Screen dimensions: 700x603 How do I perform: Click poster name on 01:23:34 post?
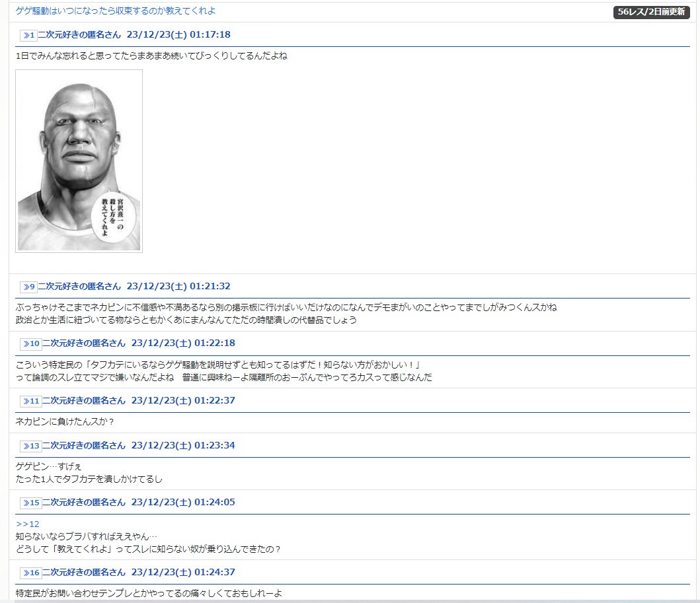(x=84, y=446)
